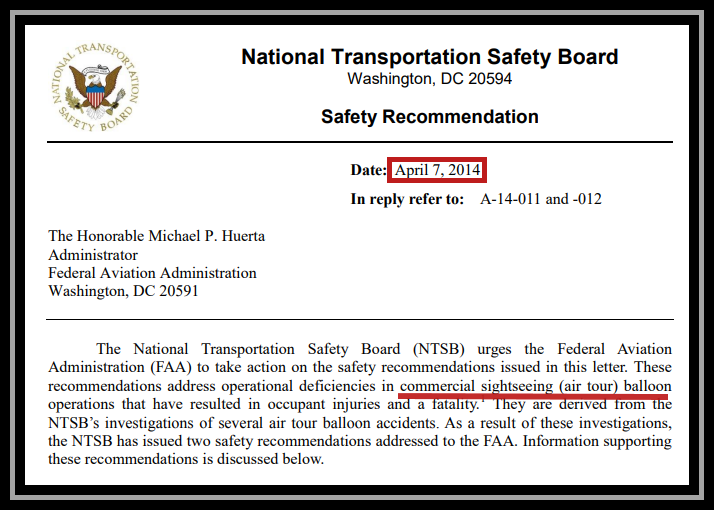Click the Safety Recommendation title
The image size is (714, 510).
(x=429, y=117)
